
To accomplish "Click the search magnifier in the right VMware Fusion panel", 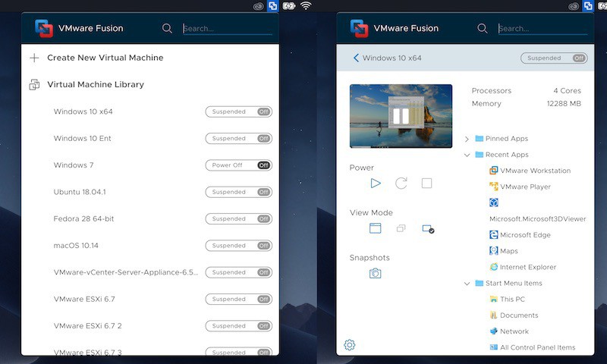I will [x=483, y=28].
